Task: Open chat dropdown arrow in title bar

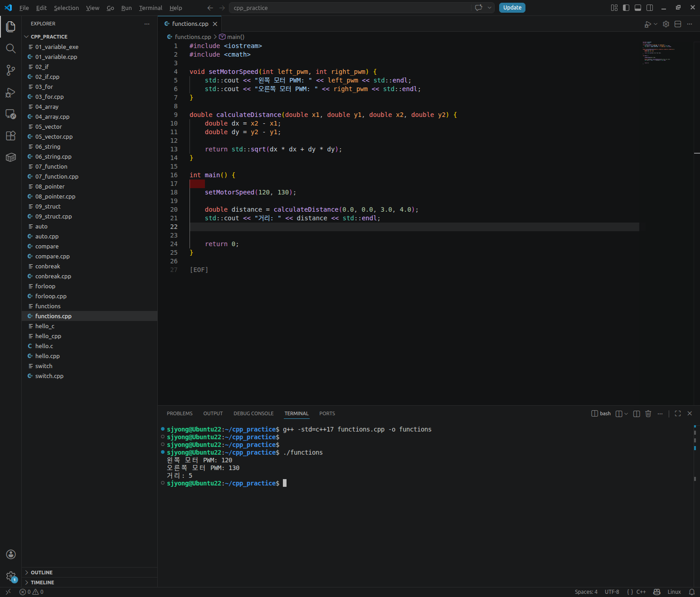Action: (x=490, y=8)
